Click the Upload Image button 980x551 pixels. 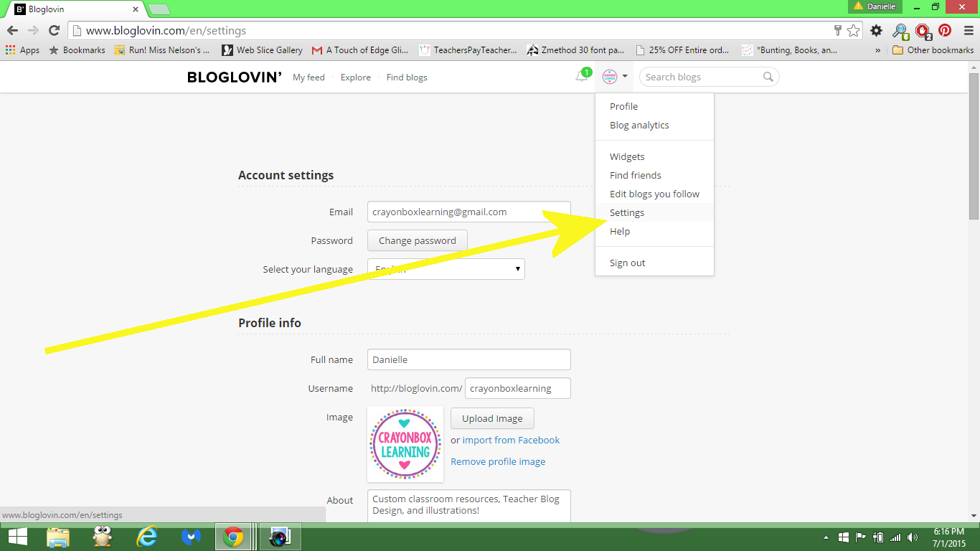pos(492,418)
